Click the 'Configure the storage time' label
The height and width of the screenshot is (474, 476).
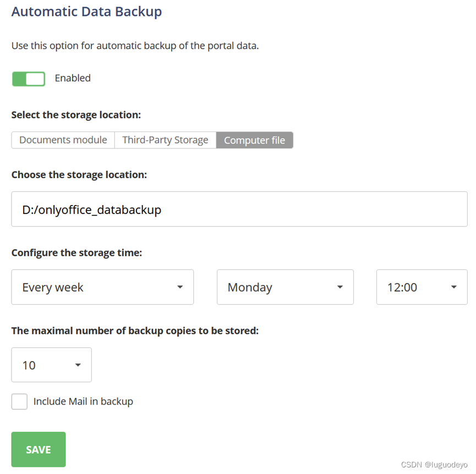coord(76,253)
